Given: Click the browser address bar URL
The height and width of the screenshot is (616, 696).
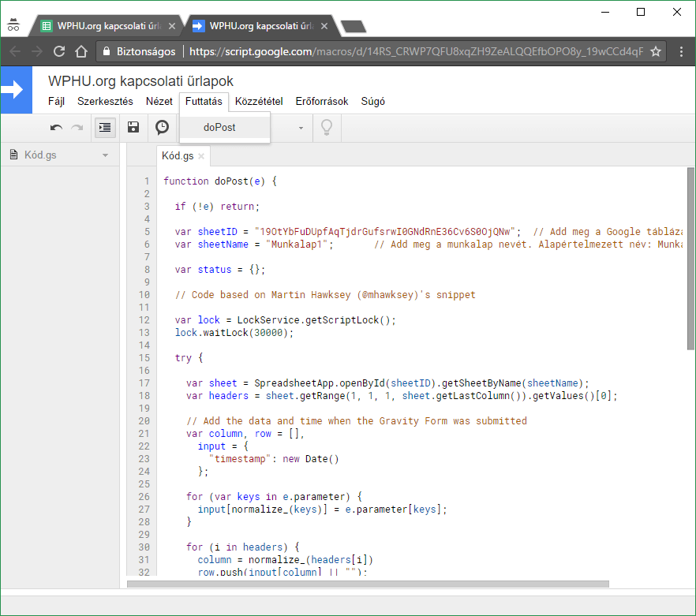Looking at the screenshot, I should point(416,51).
